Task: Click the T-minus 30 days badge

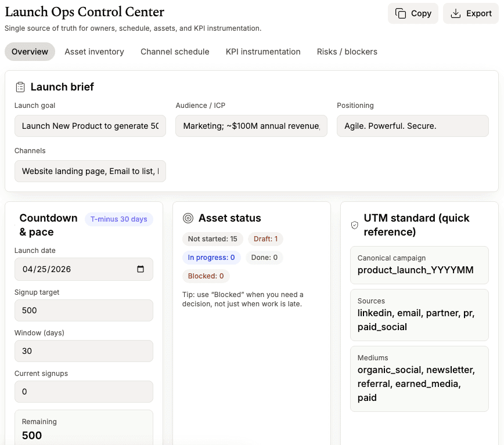Action: coord(119,219)
